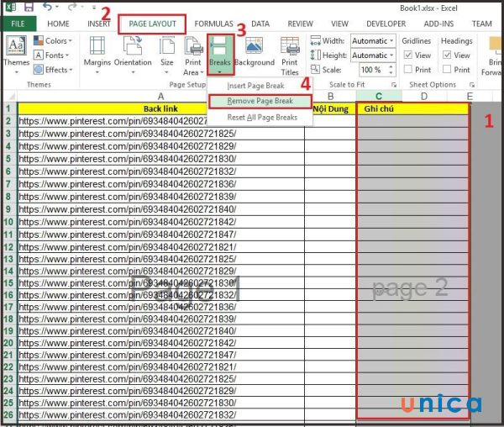504x427 pixels.
Task: Choose Remove Page Break from menu
Action: coord(260,101)
